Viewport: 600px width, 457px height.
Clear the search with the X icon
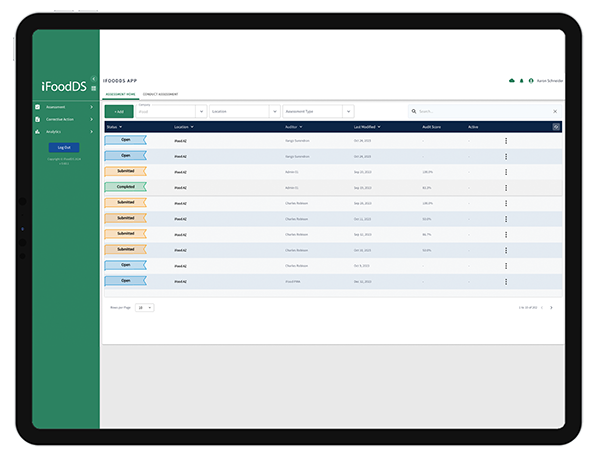point(555,111)
